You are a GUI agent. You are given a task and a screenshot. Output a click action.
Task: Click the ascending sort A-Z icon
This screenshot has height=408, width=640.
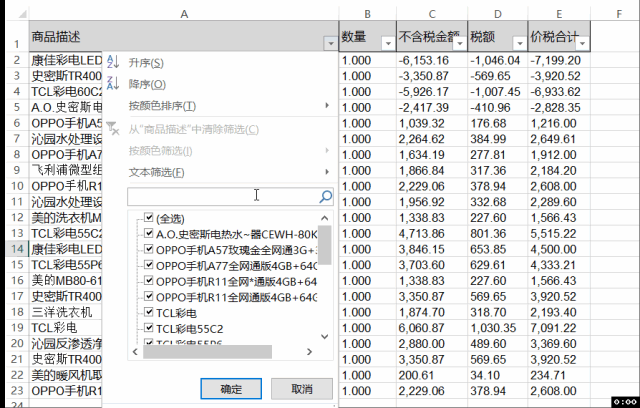[x=113, y=62]
